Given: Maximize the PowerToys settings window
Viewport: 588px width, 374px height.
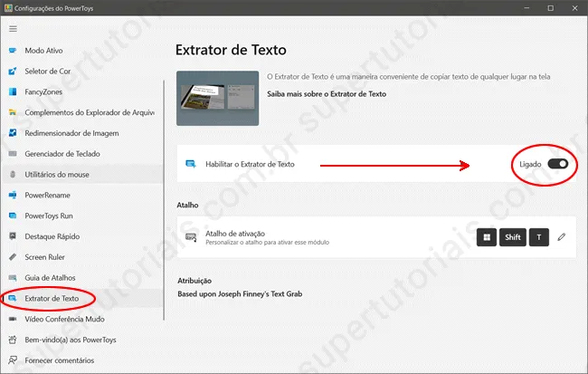Looking at the screenshot, I should point(551,8).
